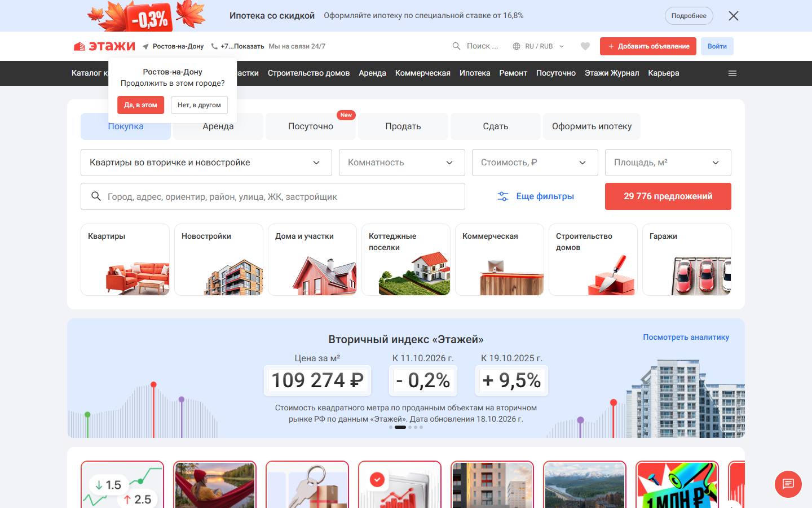Open Строительство домов in navigation bar
The width and height of the screenshot is (812, 508).
tap(308, 73)
